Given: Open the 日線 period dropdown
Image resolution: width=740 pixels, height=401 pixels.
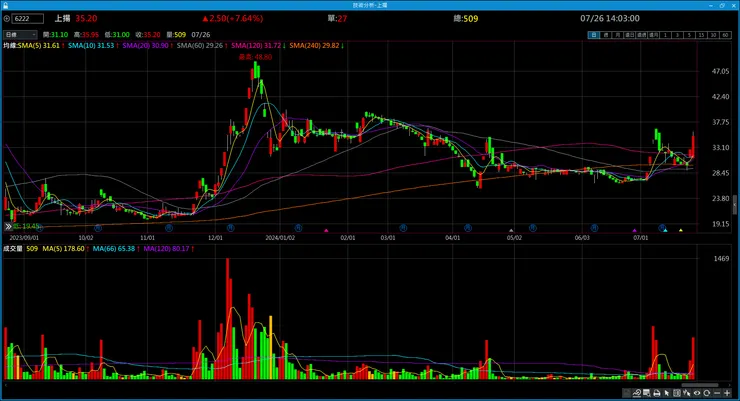Looking at the screenshot, I should 20,35.
